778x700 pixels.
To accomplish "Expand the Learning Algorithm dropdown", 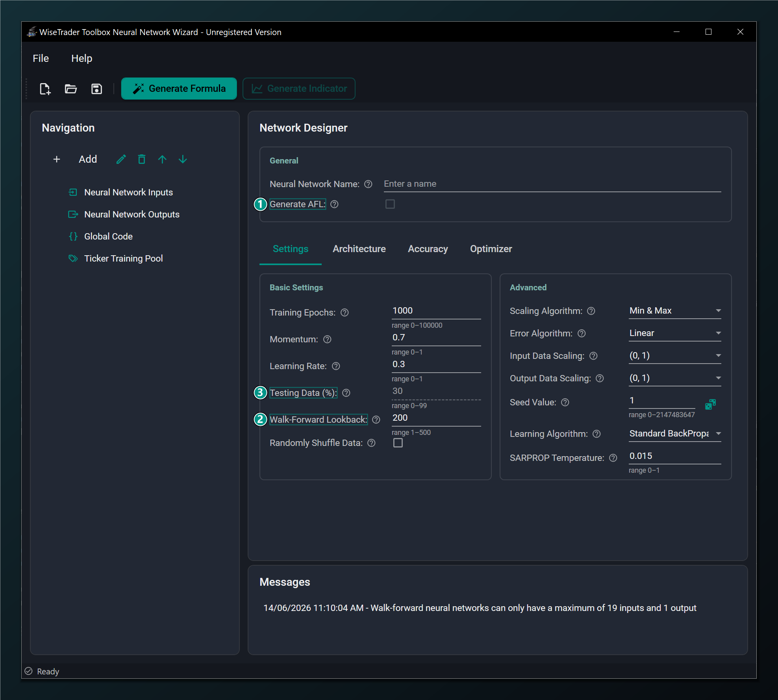I will (x=675, y=434).
